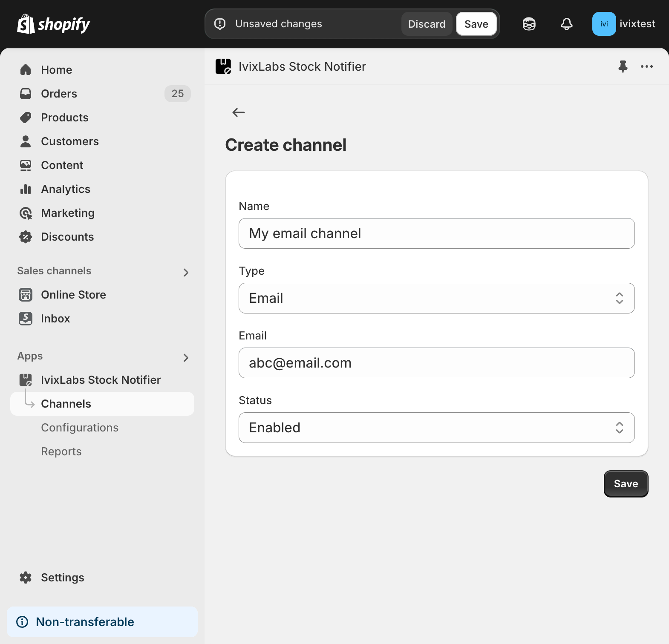Go back with the arrow icon
Screen dimensions: 669x644
[239, 112]
